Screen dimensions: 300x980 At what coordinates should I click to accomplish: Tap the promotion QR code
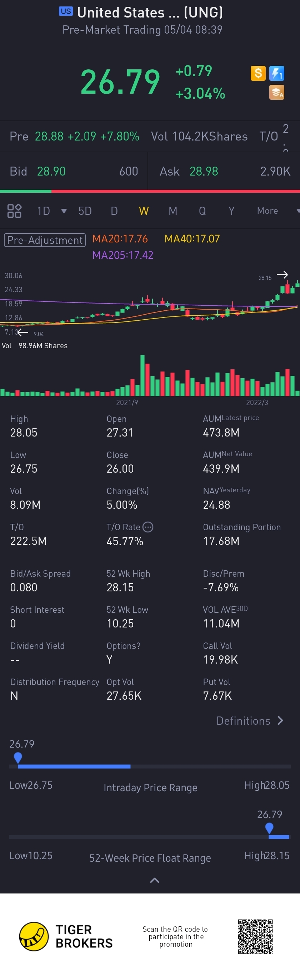[x=255, y=936]
